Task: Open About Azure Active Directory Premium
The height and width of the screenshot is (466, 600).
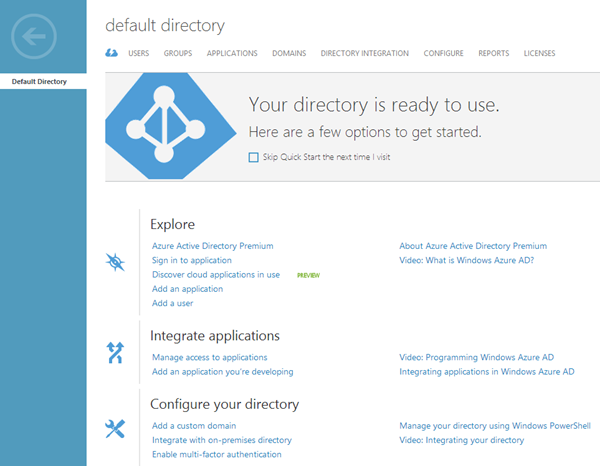Action: coord(473,246)
